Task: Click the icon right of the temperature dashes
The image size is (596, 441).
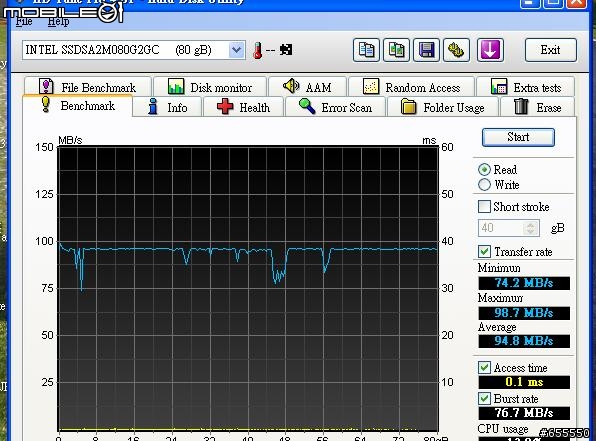Action: tap(286, 50)
